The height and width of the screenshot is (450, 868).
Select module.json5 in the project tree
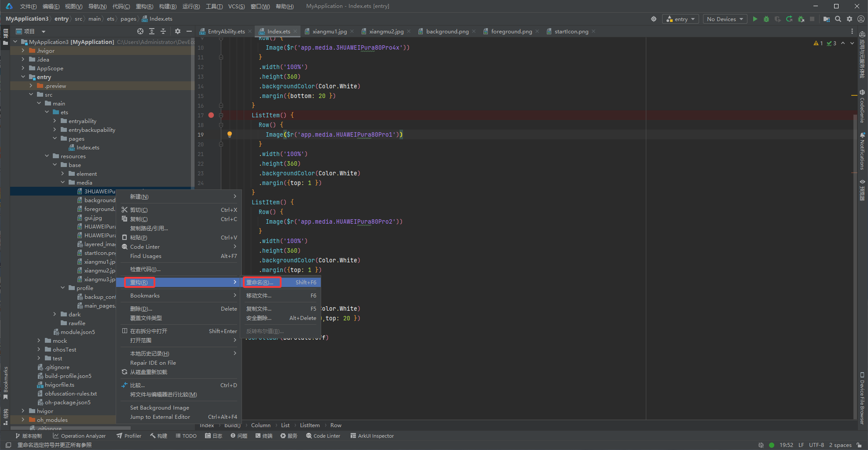click(x=74, y=332)
